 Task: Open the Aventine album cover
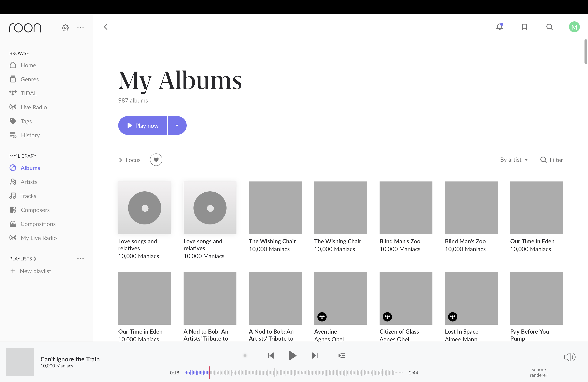(x=340, y=298)
